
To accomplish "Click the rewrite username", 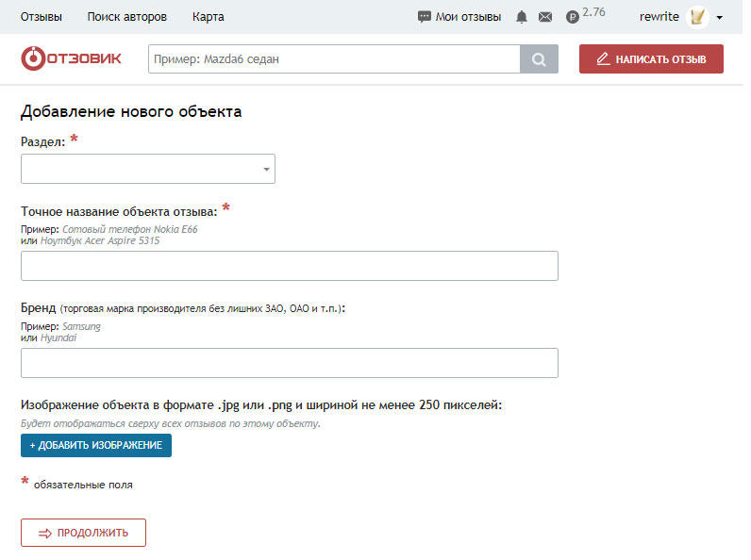I will pos(659,17).
